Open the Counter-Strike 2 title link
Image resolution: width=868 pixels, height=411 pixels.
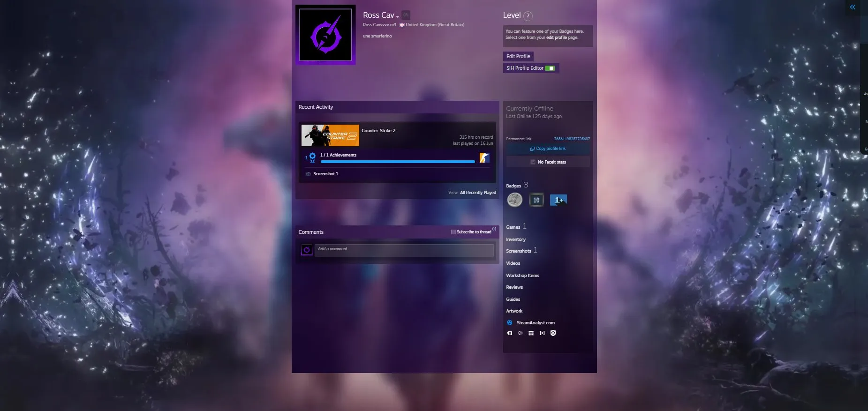pyautogui.click(x=378, y=131)
